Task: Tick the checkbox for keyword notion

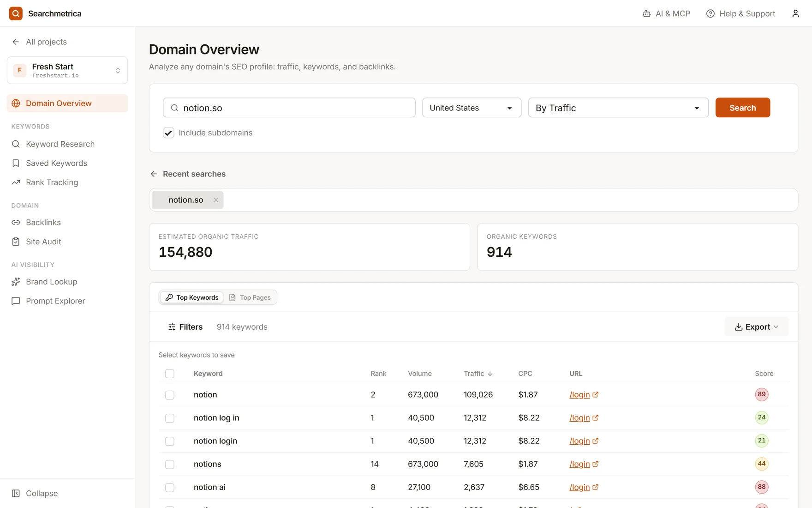Action: (170, 395)
